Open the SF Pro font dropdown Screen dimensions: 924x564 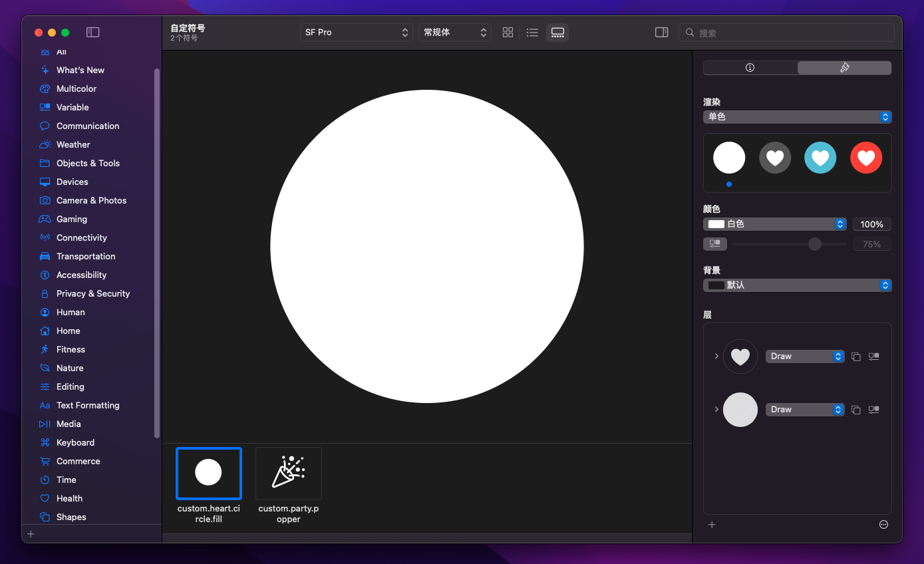coord(357,32)
